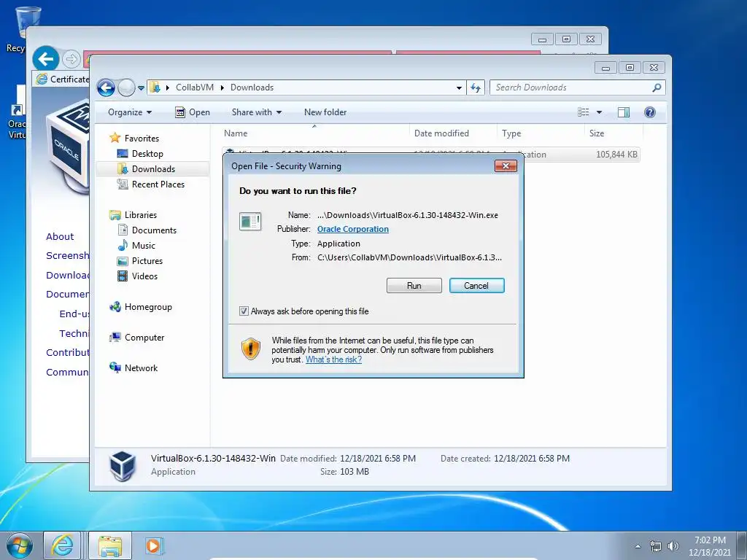Select Favorites in the navigation pane
The height and width of the screenshot is (560, 747).
pos(142,139)
